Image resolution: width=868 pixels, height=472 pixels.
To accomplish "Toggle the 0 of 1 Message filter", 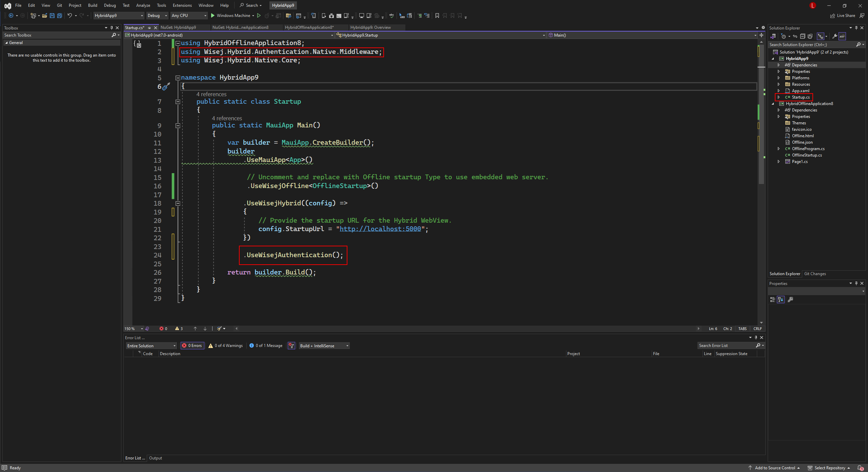I will [266, 346].
